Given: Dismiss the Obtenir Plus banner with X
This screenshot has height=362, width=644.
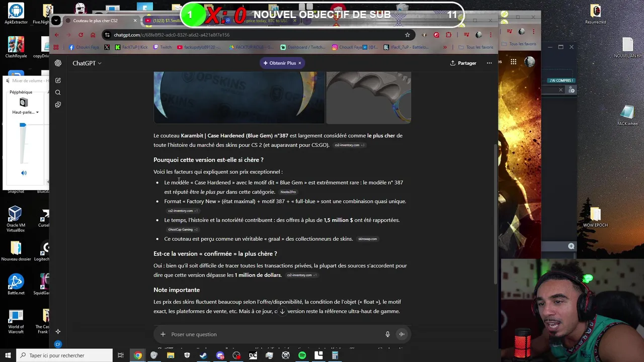Looking at the screenshot, I should (x=299, y=63).
